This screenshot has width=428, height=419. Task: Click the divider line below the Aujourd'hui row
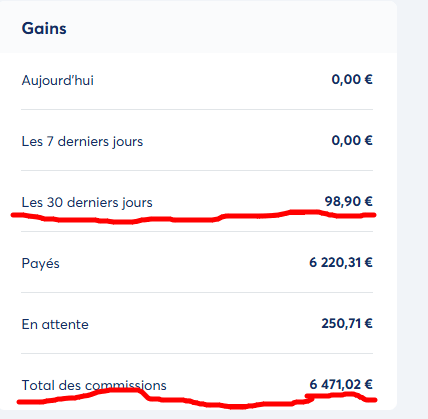tap(197, 109)
